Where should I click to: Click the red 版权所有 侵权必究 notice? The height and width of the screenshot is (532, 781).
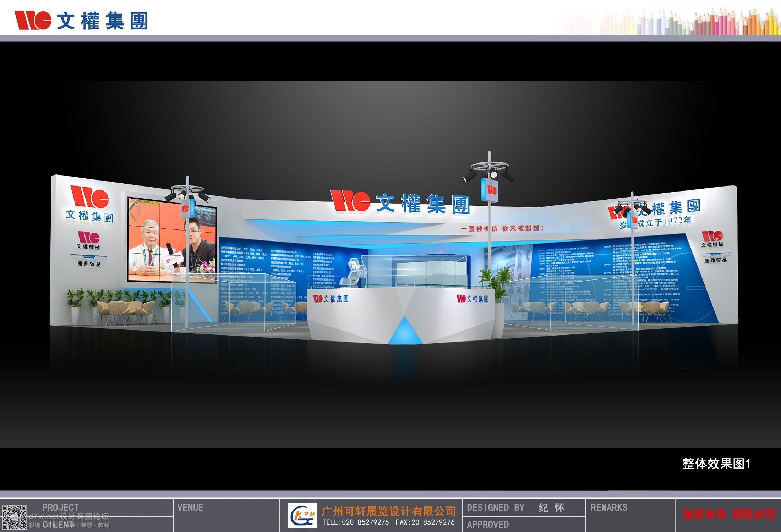tap(728, 514)
